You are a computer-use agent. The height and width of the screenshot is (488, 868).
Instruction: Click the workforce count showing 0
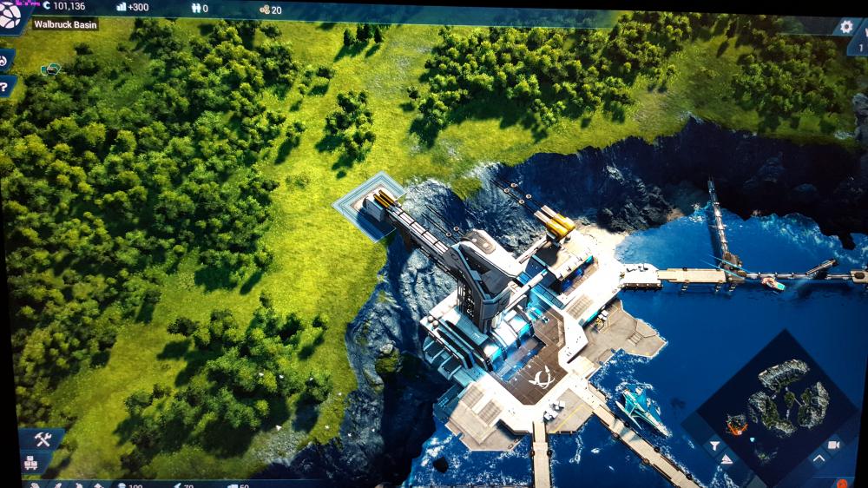(205, 9)
